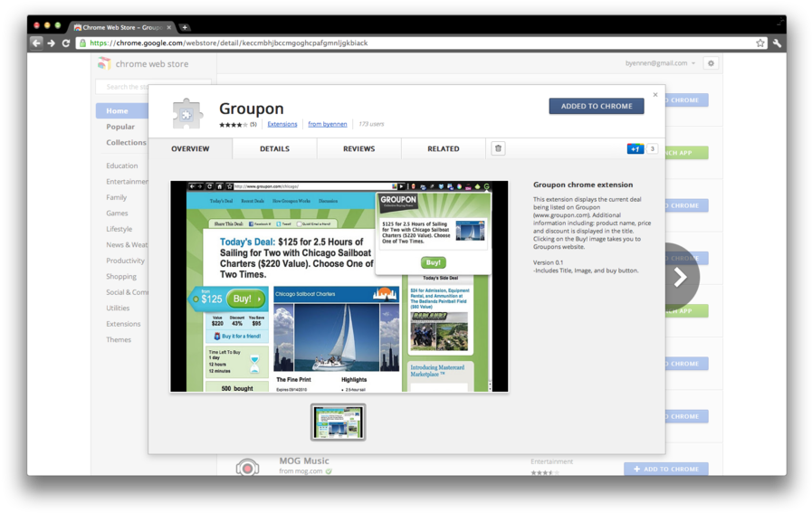
Task: Switch to the Overview tab
Action: click(190, 148)
